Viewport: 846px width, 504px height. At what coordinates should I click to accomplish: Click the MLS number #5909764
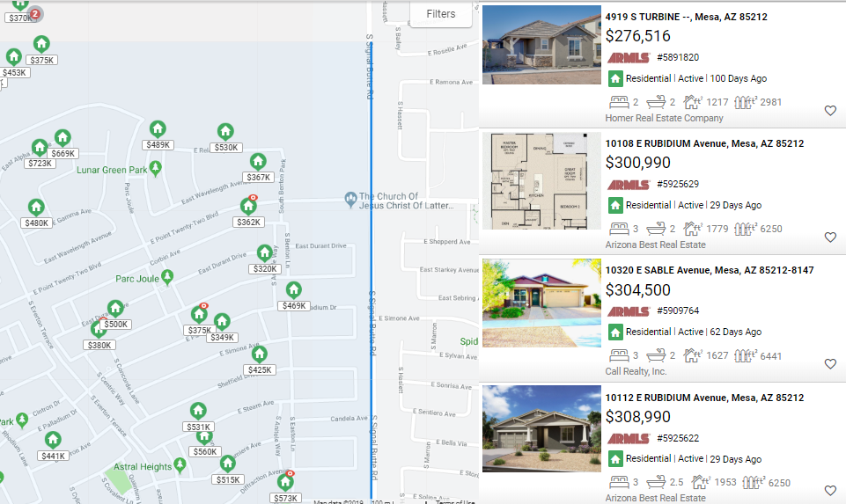pyautogui.click(x=678, y=310)
